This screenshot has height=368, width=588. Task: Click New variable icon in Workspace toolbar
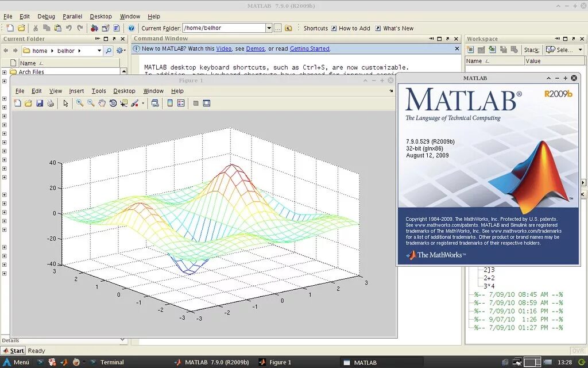pos(470,50)
